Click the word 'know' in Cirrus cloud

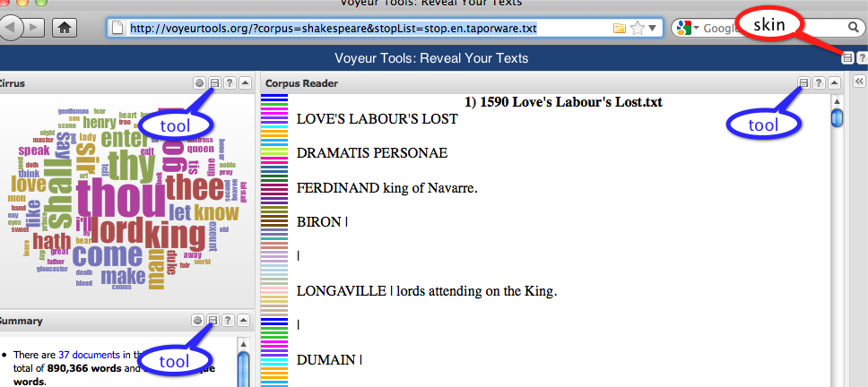point(216,211)
